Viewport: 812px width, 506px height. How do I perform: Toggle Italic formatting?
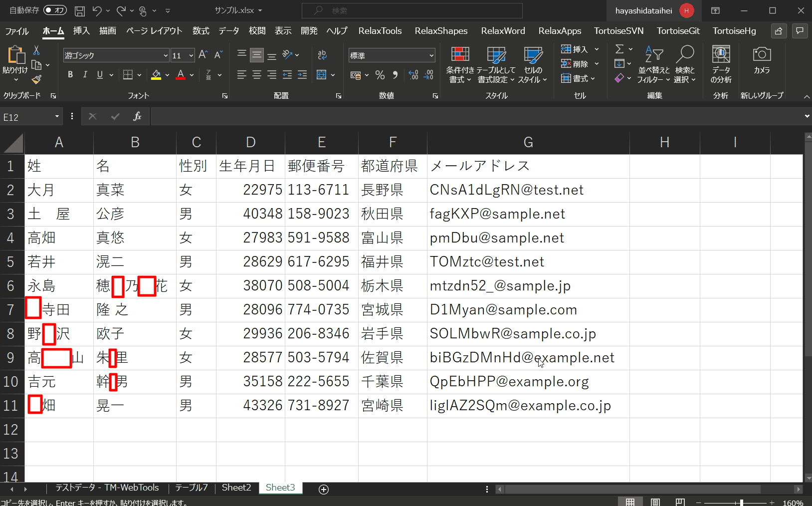(x=85, y=75)
